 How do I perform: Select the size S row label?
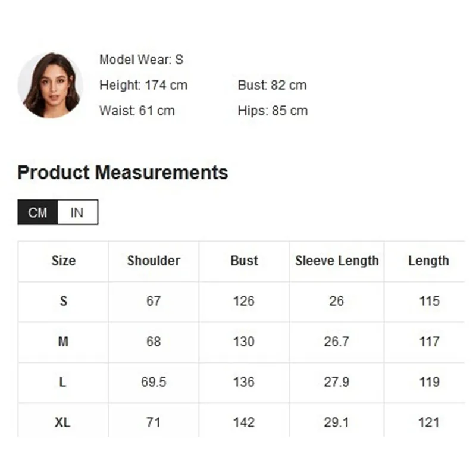[64, 301]
